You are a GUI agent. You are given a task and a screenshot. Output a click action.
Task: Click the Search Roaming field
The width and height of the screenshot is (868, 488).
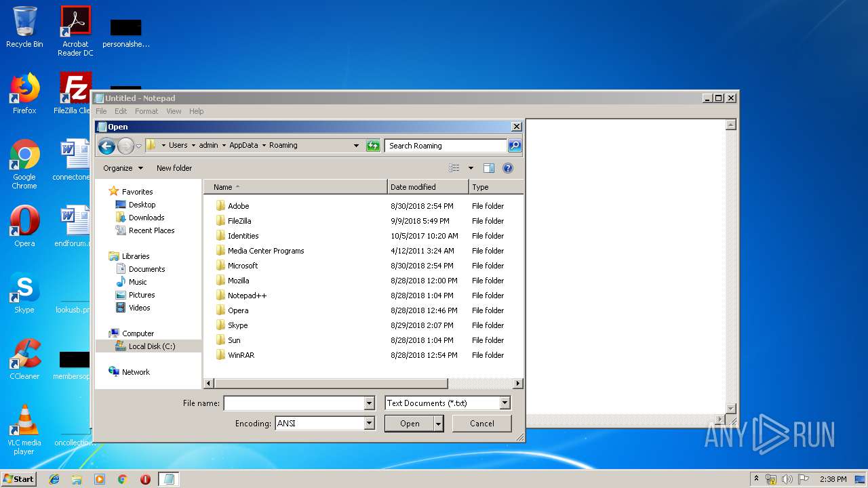pos(446,146)
